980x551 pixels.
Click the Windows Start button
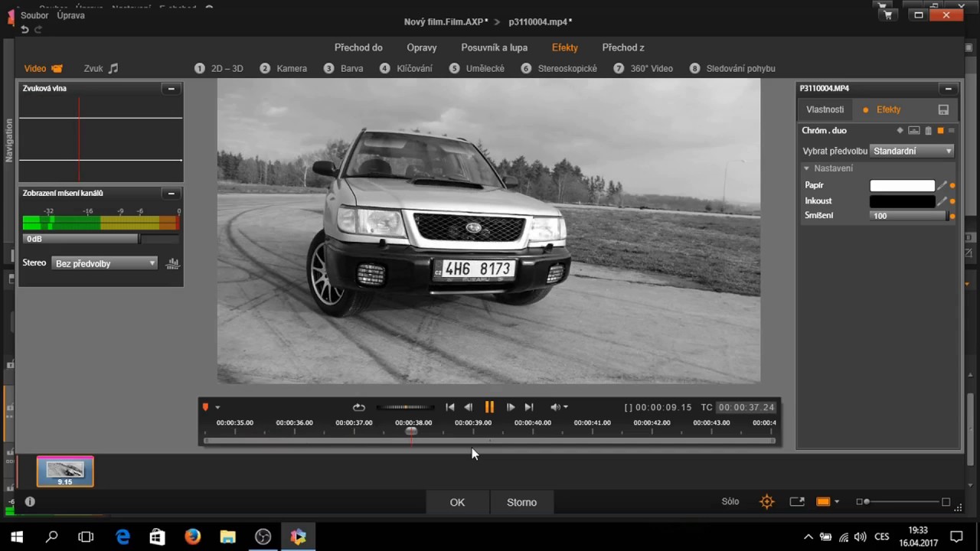tap(17, 536)
